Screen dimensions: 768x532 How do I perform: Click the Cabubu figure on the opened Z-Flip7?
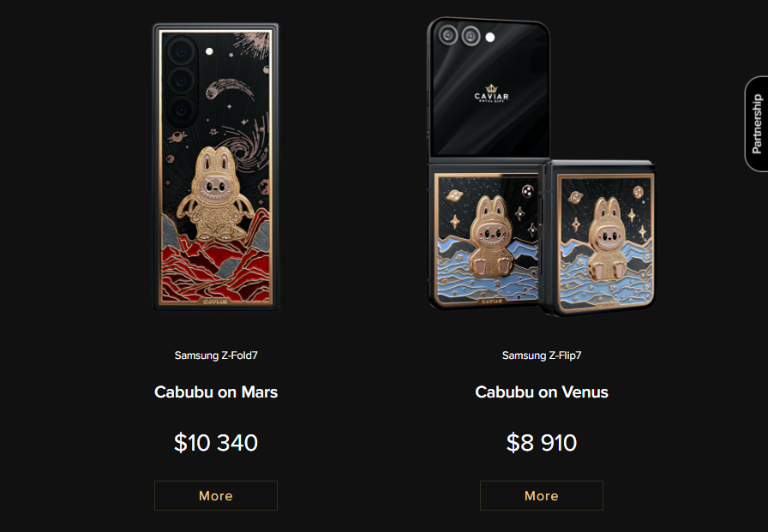(x=492, y=234)
